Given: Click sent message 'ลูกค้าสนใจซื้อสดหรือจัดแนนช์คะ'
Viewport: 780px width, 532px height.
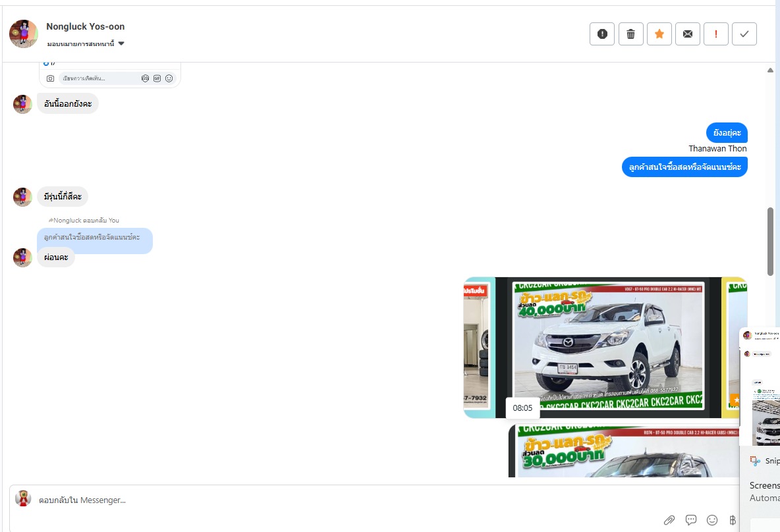Looking at the screenshot, I should (684, 167).
